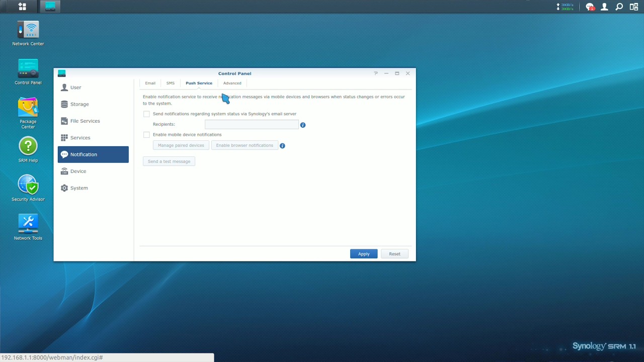The height and width of the screenshot is (362, 644).
Task: Click the info icon beside Recipients
Action: (x=303, y=125)
